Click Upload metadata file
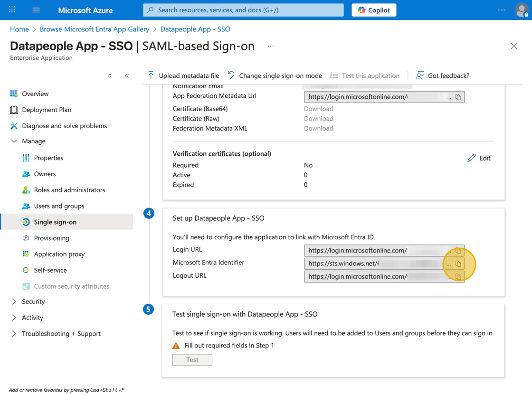This screenshot has width=532, height=395. tap(183, 75)
